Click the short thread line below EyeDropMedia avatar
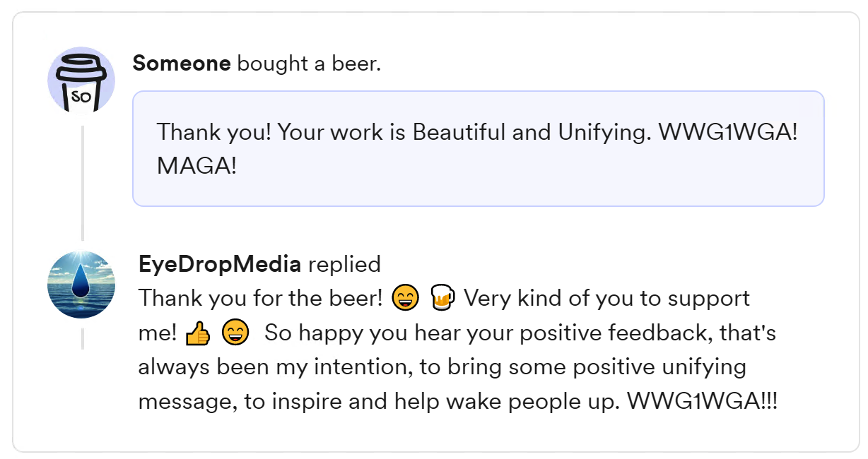 pyautogui.click(x=83, y=338)
